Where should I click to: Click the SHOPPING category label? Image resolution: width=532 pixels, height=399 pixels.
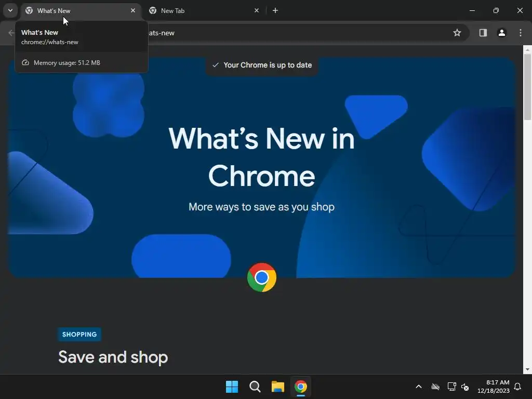point(79,334)
